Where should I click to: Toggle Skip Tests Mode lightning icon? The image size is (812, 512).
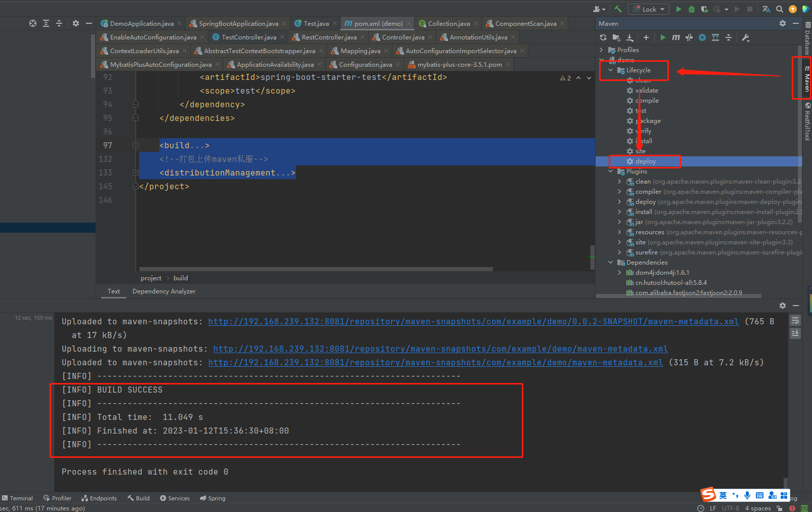pos(702,37)
